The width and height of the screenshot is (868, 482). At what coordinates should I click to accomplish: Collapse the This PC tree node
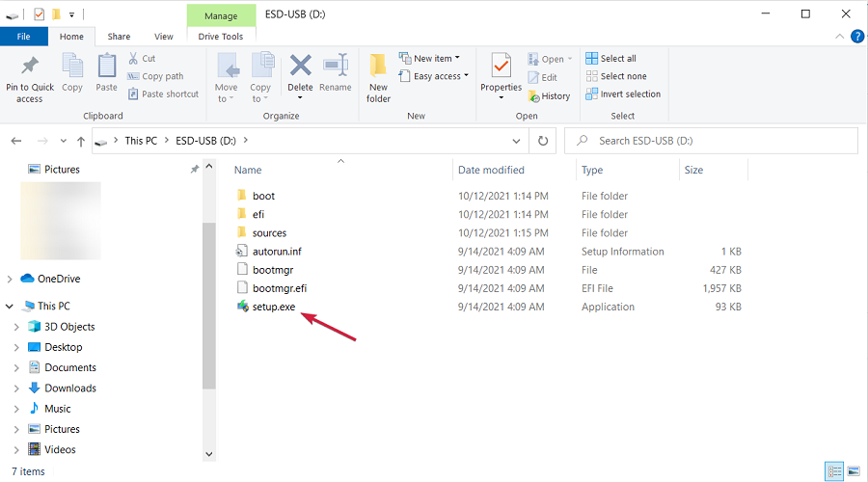click(10, 306)
